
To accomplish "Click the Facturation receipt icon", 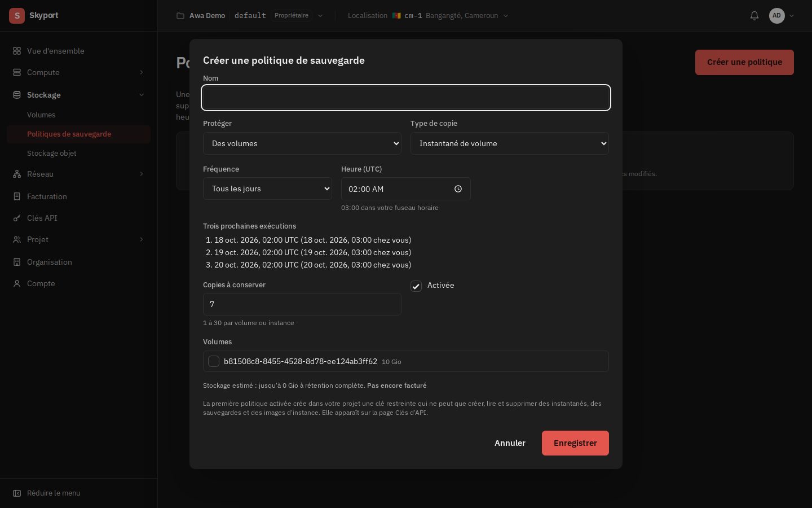I will [17, 196].
